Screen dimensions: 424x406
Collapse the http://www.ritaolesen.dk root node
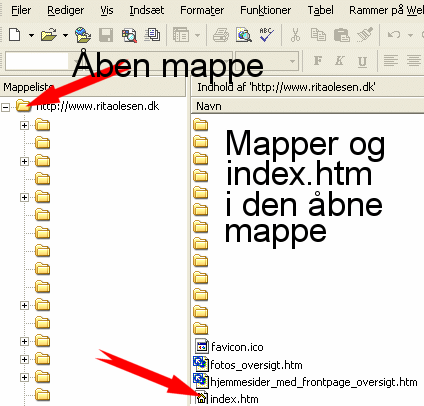[x=5, y=107]
